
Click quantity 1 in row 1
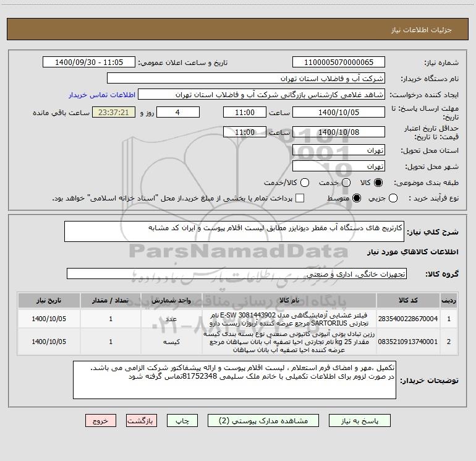pyautogui.click(x=111, y=319)
